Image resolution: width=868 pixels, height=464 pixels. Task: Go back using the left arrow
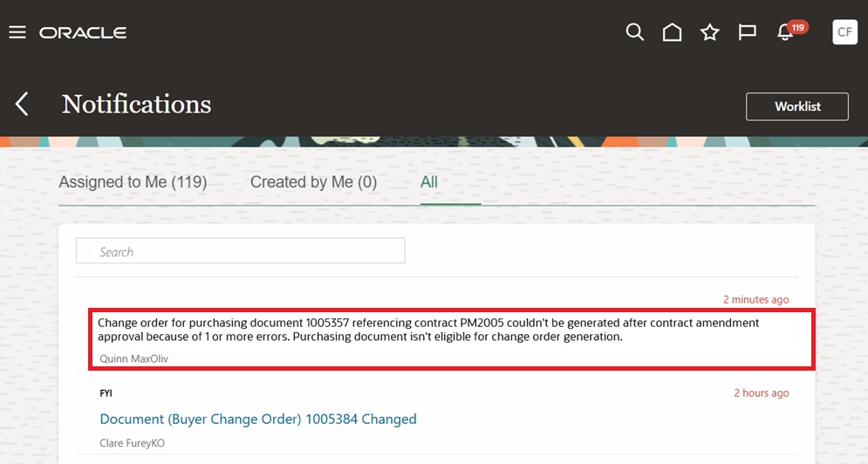tap(22, 104)
